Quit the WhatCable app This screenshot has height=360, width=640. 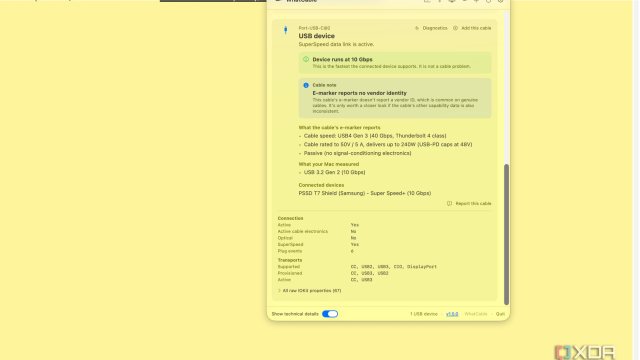[500, 314]
